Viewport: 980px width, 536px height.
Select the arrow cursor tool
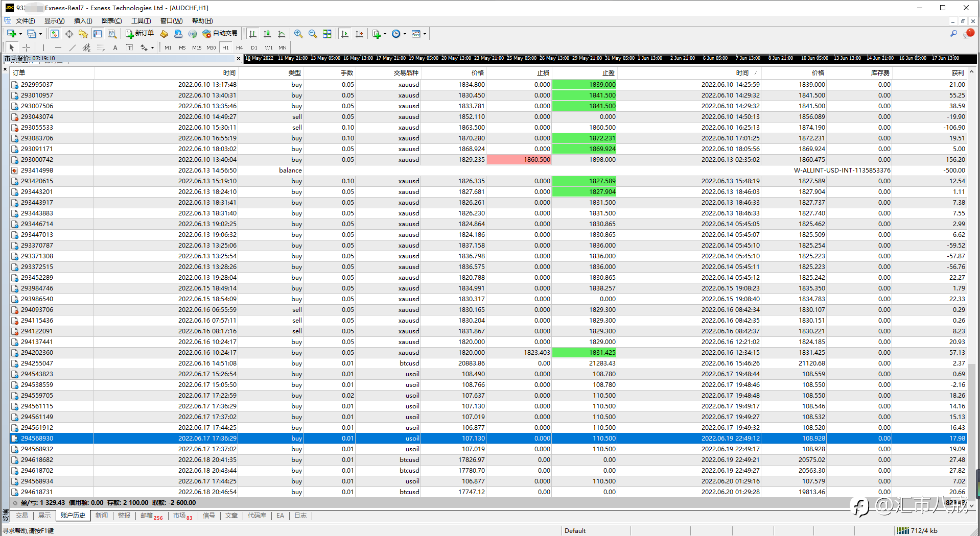point(12,47)
